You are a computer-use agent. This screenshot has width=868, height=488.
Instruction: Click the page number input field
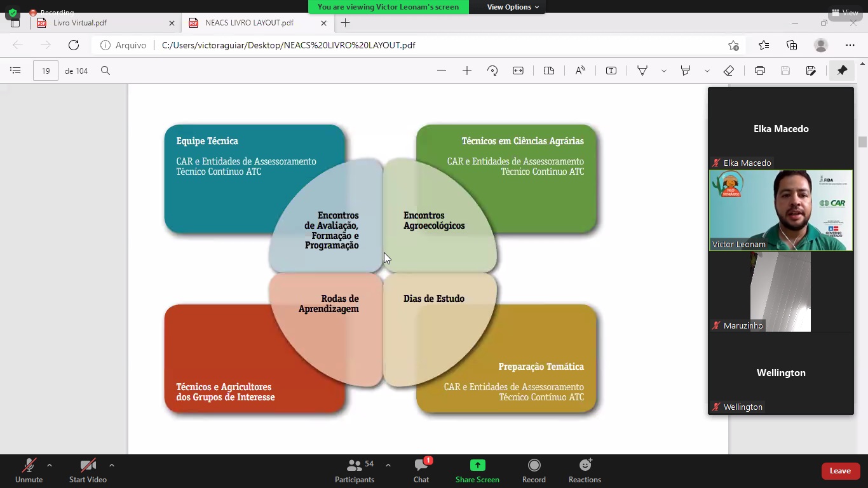[46, 71]
